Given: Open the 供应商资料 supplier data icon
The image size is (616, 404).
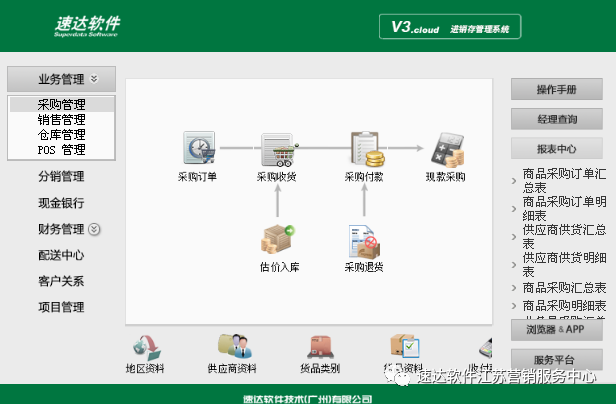Looking at the screenshot, I should click(235, 346).
